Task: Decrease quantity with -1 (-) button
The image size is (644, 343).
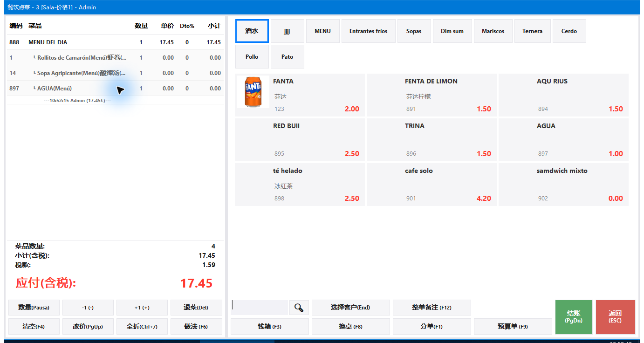Action: (88, 308)
